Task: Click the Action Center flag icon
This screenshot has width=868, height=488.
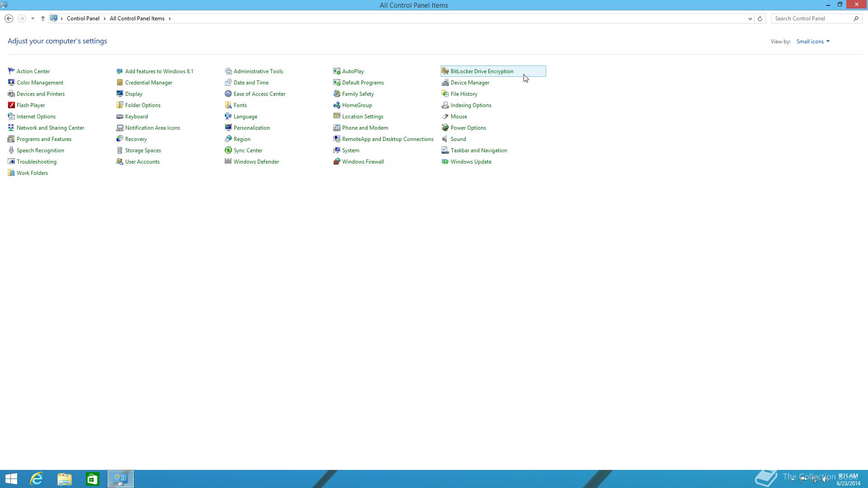Action: pyautogui.click(x=11, y=71)
